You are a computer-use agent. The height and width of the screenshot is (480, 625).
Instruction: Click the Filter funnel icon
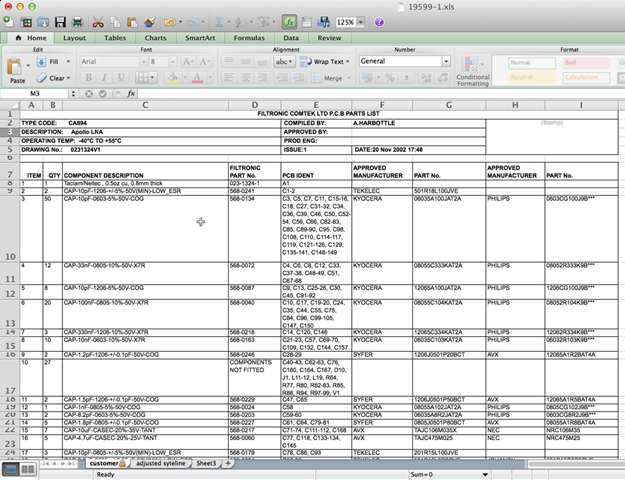click(263, 22)
